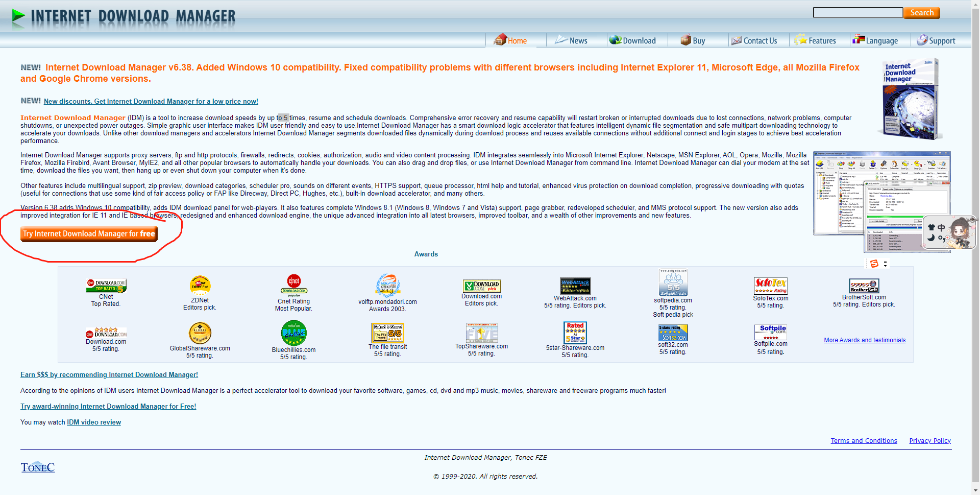Image resolution: width=980 pixels, height=495 pixels.
Task: Click the Home house icon
Action: coord(500,39)
